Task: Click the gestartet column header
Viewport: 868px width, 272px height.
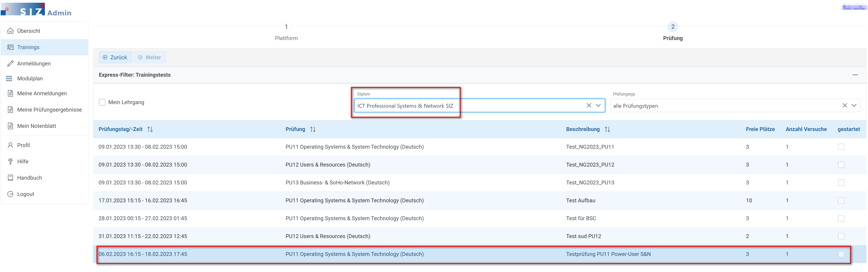Action: (x=849, y=129)
